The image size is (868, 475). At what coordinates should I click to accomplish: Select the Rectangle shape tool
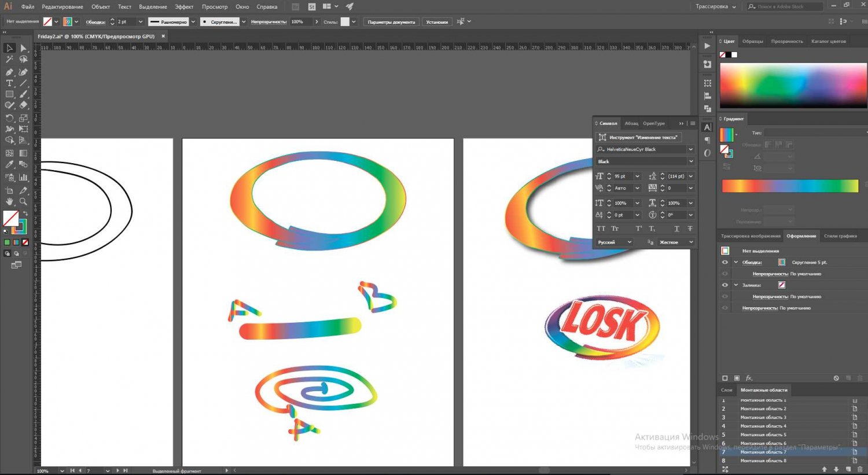tap(9, 94)
